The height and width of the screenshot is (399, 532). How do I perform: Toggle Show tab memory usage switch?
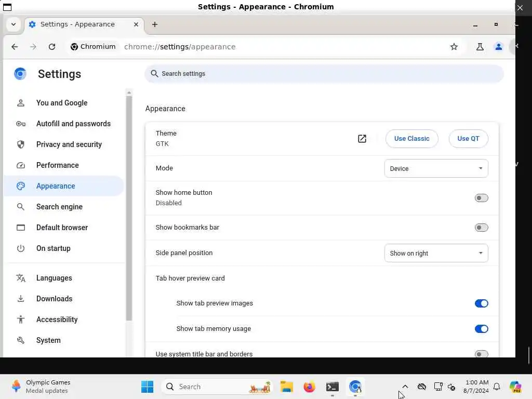click(x=481, y=329)
